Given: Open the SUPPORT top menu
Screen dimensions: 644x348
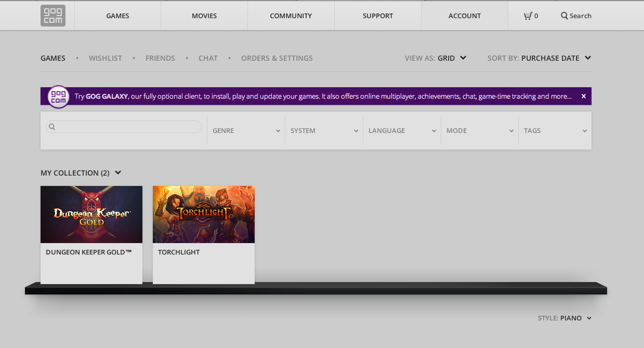Looking at the screenshot, I should (378, 16).
